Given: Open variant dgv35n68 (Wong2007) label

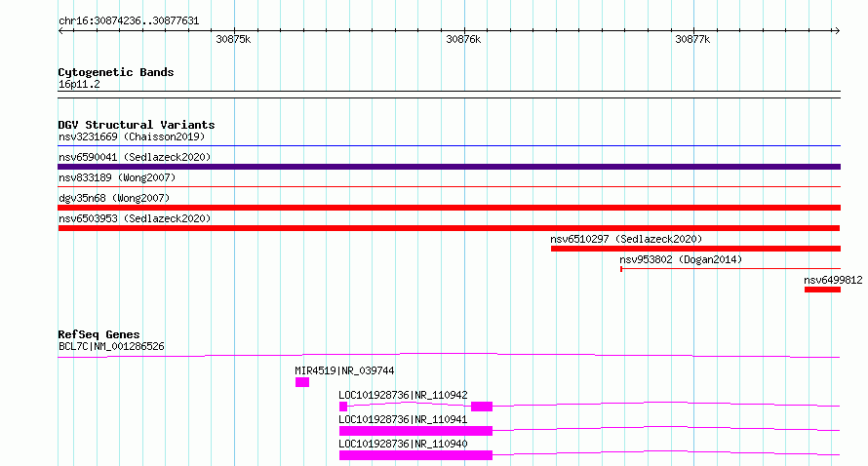Looking at the screenshot, I should pos(114,198).
